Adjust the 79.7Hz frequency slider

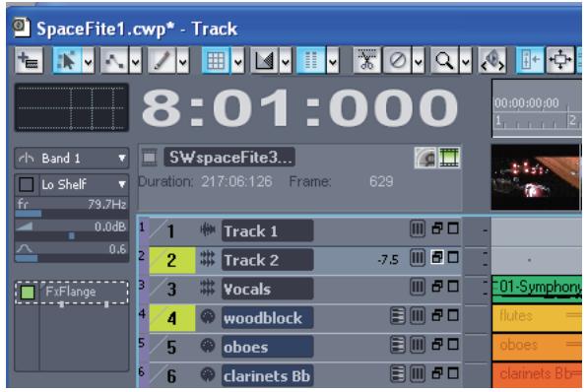[x=72, y=214]
